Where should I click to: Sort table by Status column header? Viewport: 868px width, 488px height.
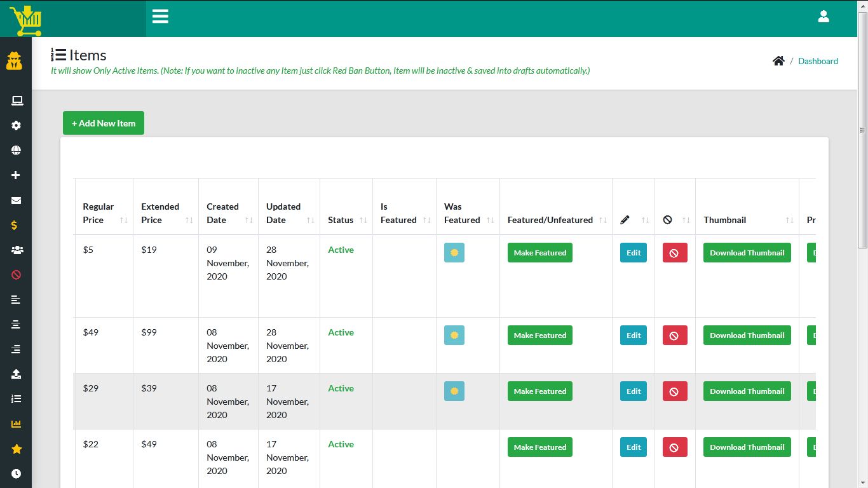346,220
